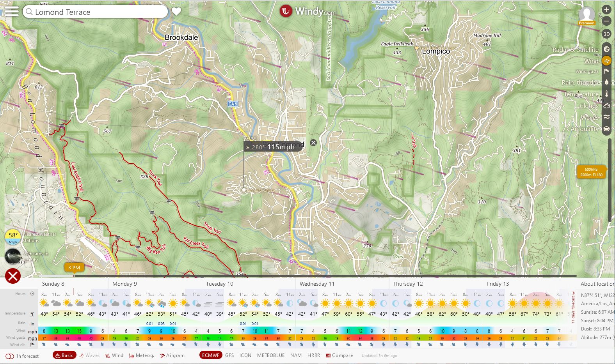
Task: Expand the 11 days forecast
Action: (573, 308)
